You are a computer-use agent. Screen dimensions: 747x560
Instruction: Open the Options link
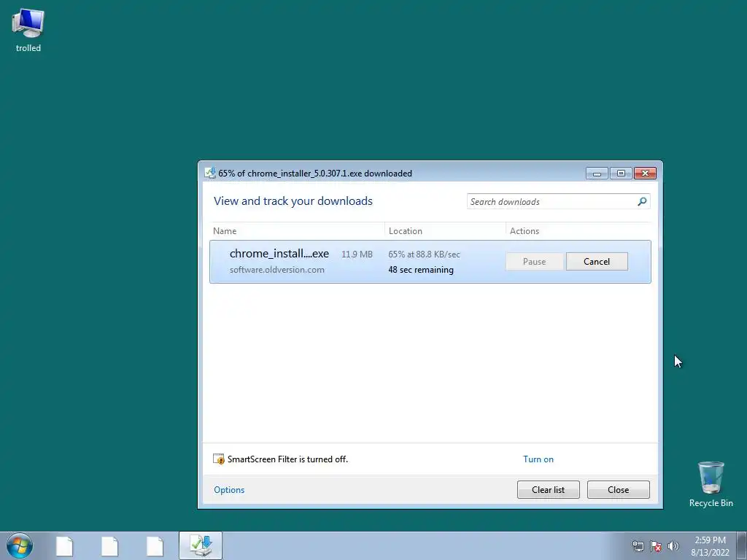point(229,489)
